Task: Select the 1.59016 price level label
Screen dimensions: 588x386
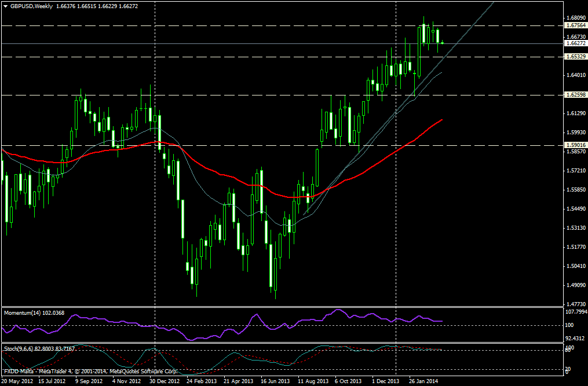Action: coord(576,145)
